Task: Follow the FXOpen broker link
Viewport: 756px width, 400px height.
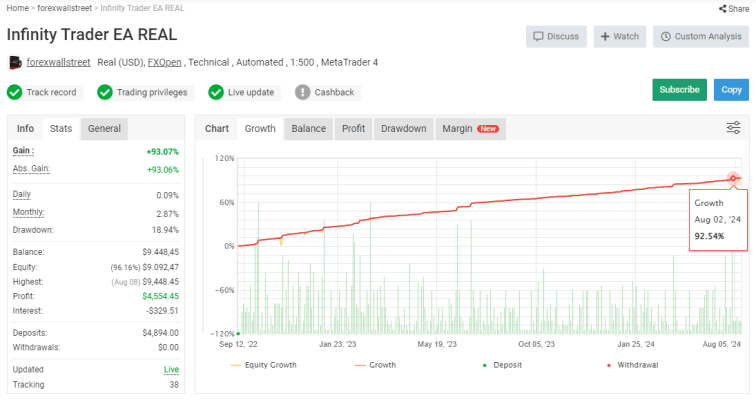Action: [x=164, y=62]
